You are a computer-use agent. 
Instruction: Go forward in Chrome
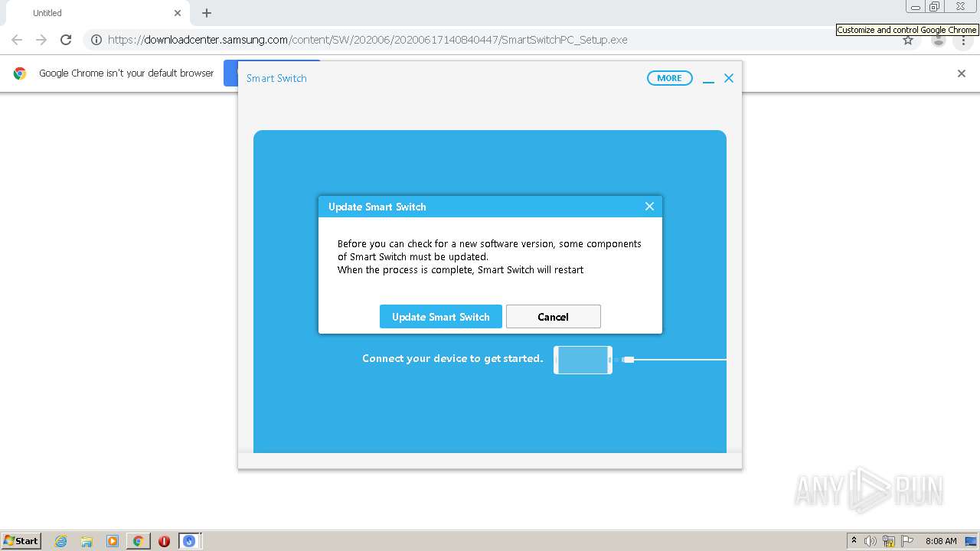point(41,40)
